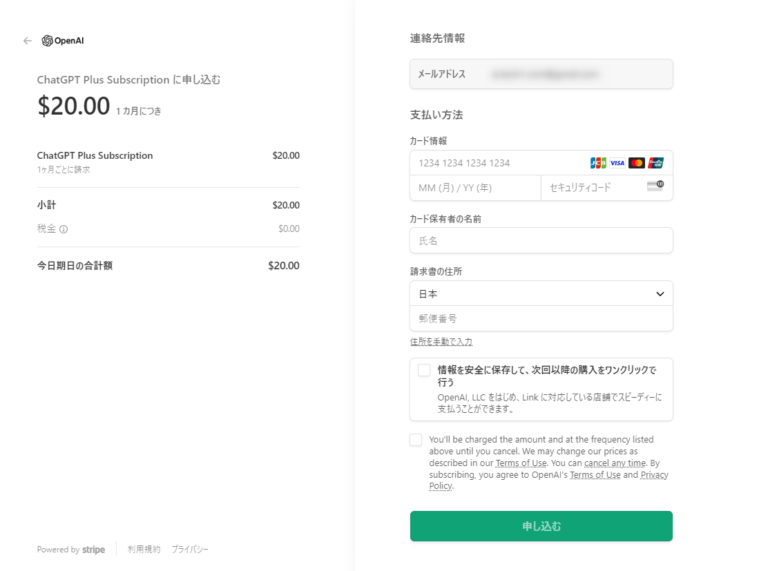Screen dimensions: 768x571
Task: Click the cardholder name field
Action: 541,241
